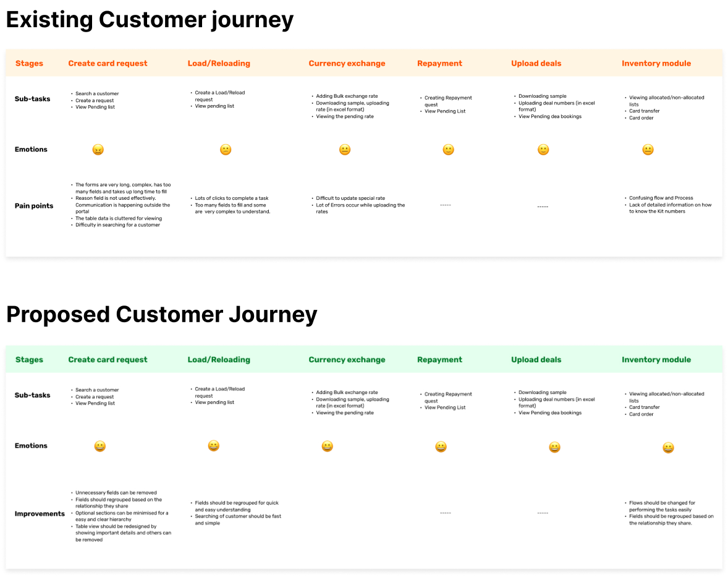Click the grinning emoji in Proposed Repayment column
Viewport: 728px width, 577px height.
click(441, 447)
